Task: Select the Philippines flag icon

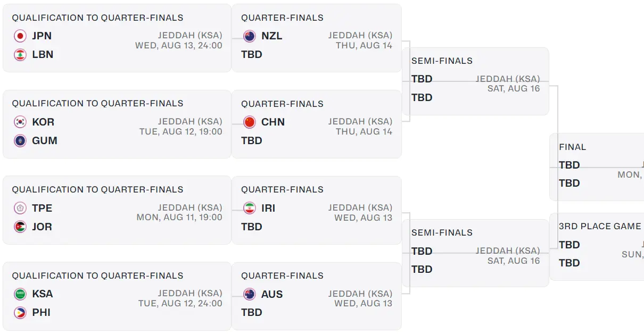Action: 20,313
